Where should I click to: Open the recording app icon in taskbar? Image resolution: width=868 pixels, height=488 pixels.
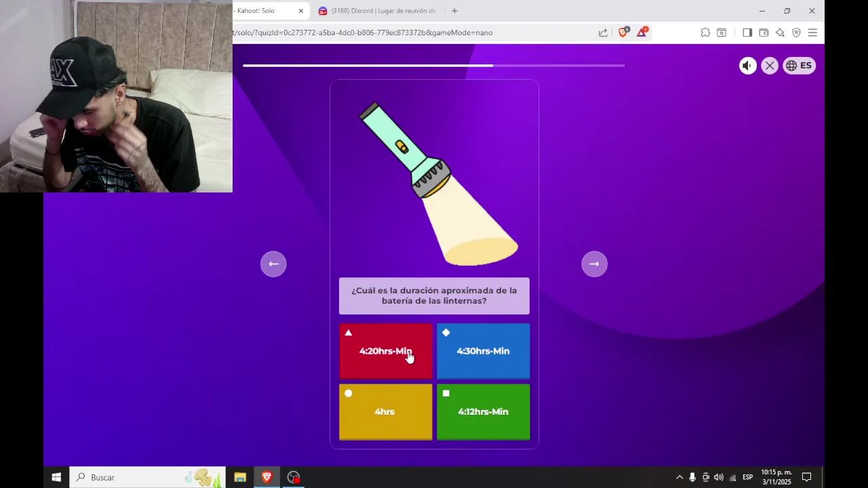click(x=294, y=477)
